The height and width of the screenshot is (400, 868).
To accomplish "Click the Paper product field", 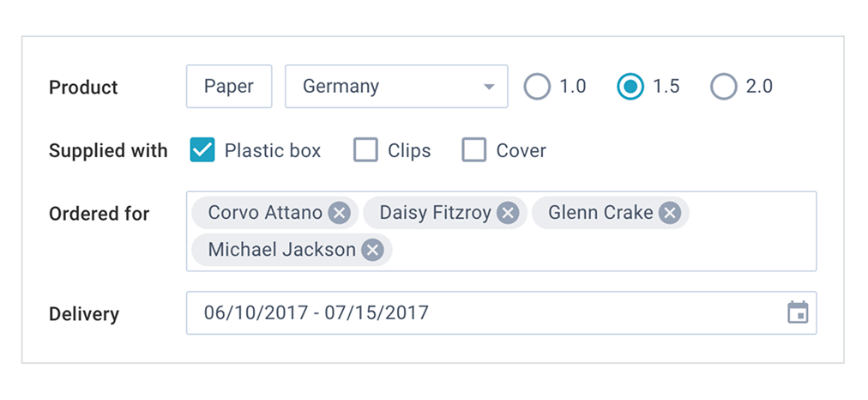I will point(229,87).
